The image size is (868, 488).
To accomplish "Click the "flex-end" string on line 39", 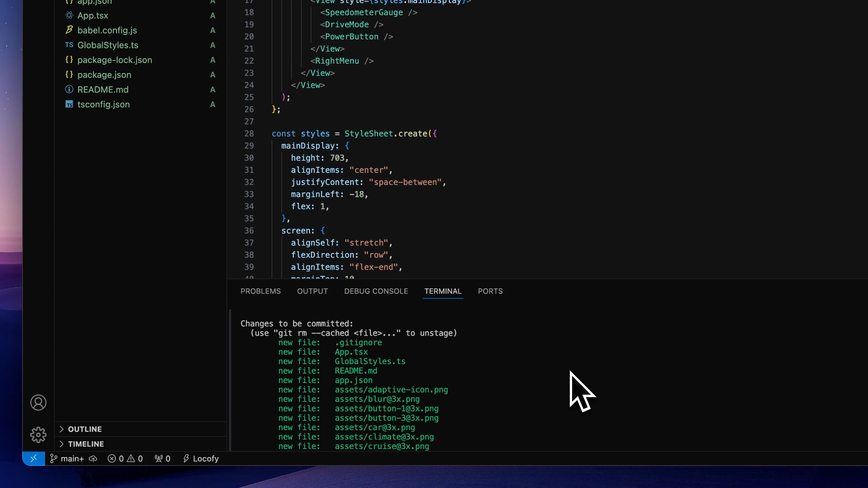I will point(374,267).
